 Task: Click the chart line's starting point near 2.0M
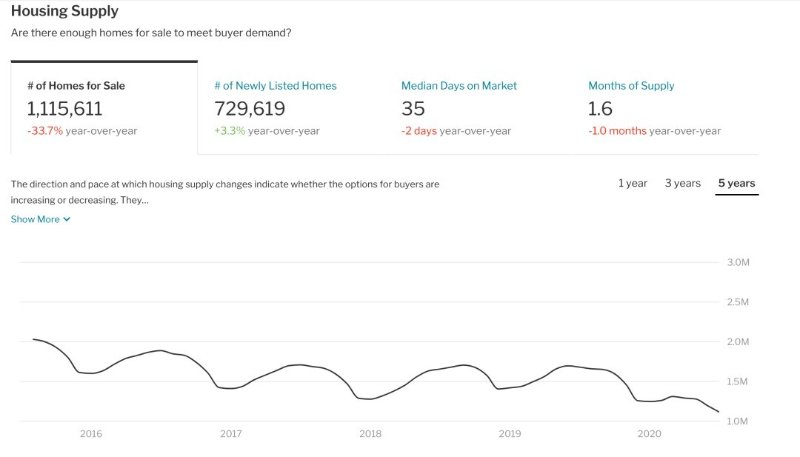(x=34, y=339)
